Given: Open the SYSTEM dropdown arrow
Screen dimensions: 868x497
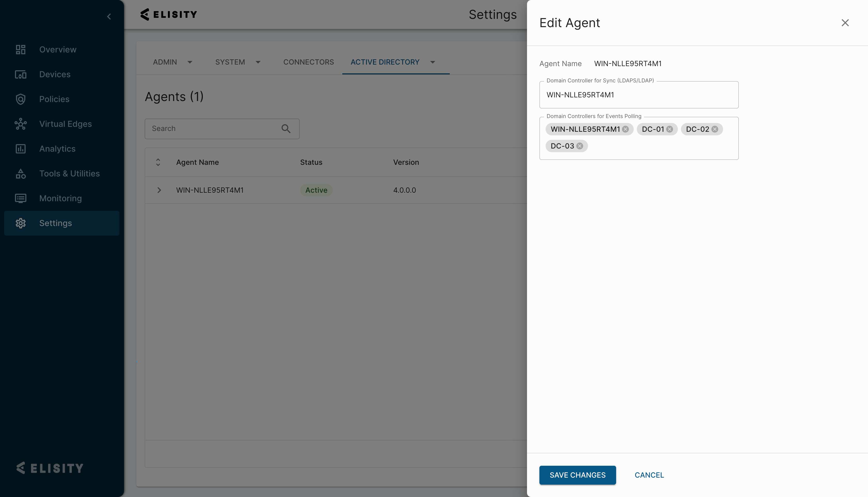Looking at the screenshot, I should [x=258, y=62].
